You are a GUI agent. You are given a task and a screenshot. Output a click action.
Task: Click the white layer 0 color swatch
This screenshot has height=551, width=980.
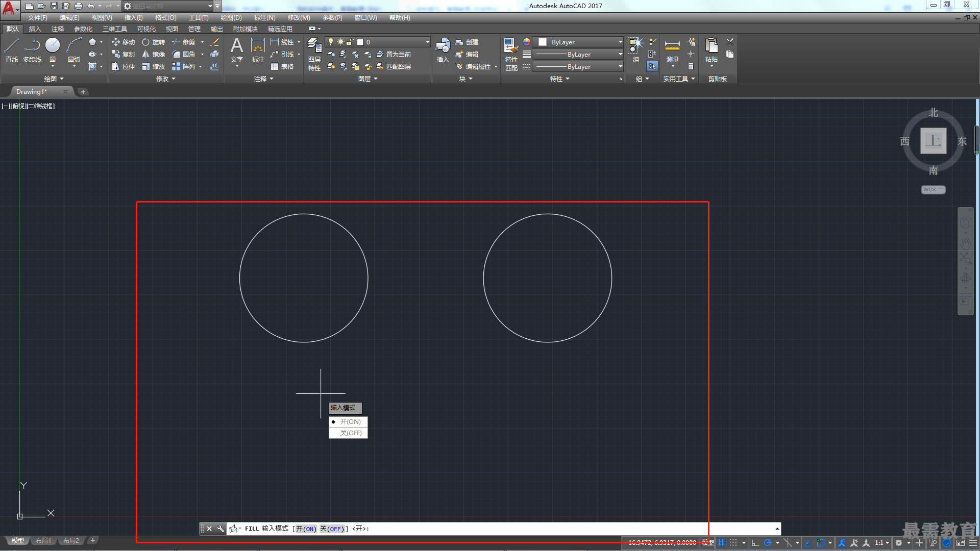click(x=360, y=42)
